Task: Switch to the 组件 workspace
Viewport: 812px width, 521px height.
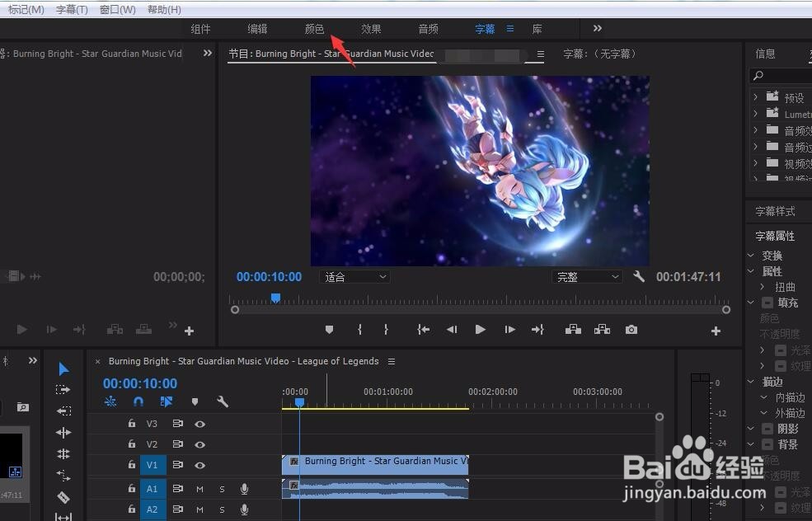Action: (x=200, y=29)
